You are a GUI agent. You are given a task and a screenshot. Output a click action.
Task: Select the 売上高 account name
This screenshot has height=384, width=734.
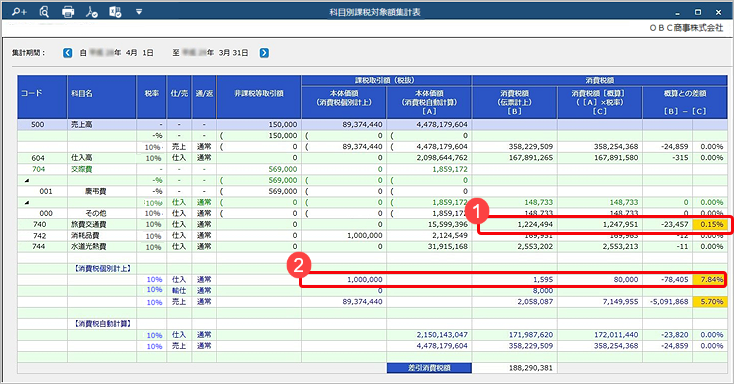[81, 125]
